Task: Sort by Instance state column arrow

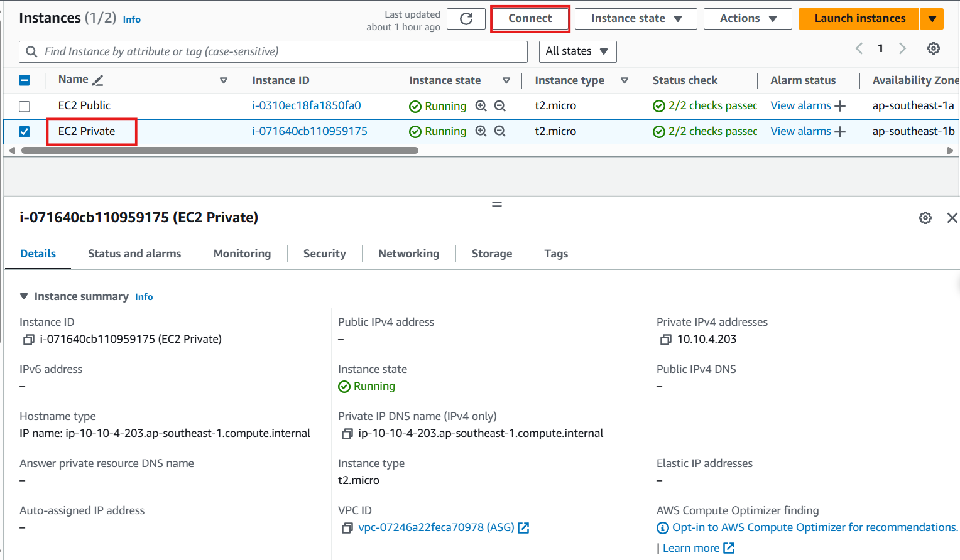Action: click(x=506, y=80)
